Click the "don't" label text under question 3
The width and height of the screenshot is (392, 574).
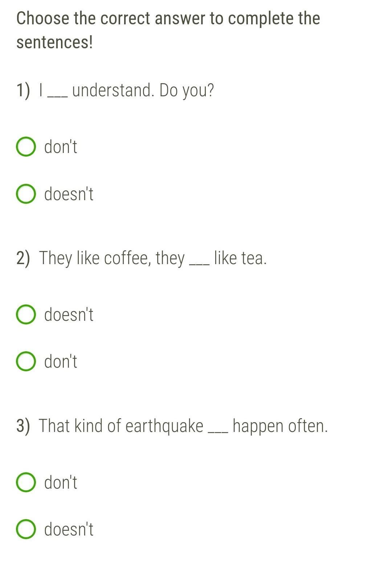coord(61,482)
